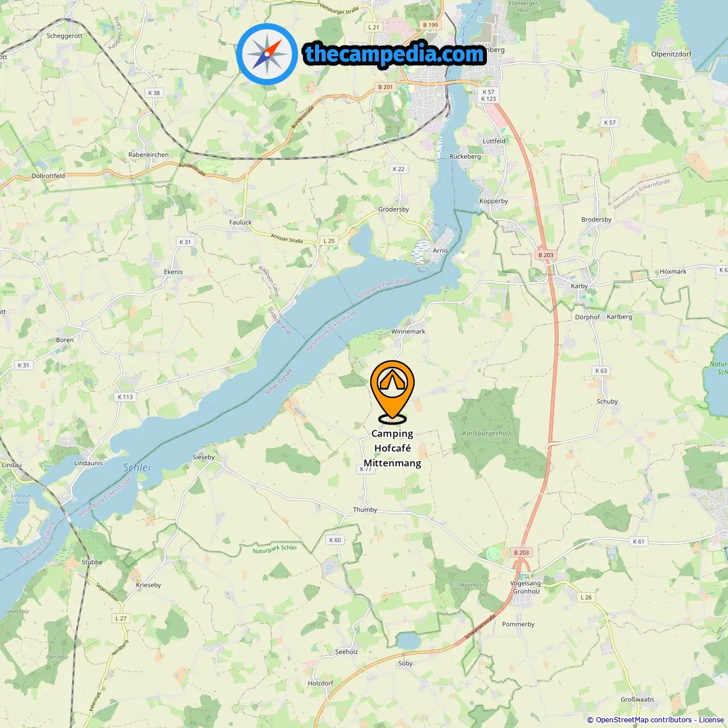Click the L 27 road shield

[x=121, y=618]
